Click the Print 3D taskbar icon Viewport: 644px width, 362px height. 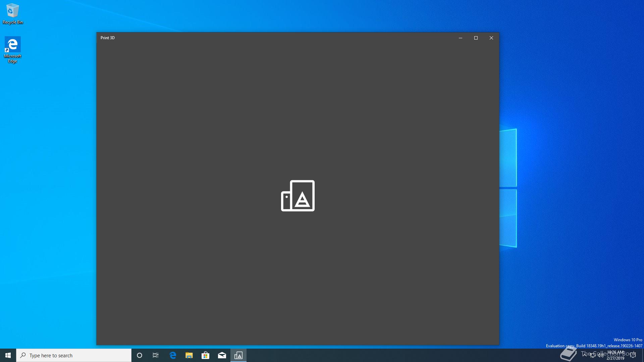238,355
